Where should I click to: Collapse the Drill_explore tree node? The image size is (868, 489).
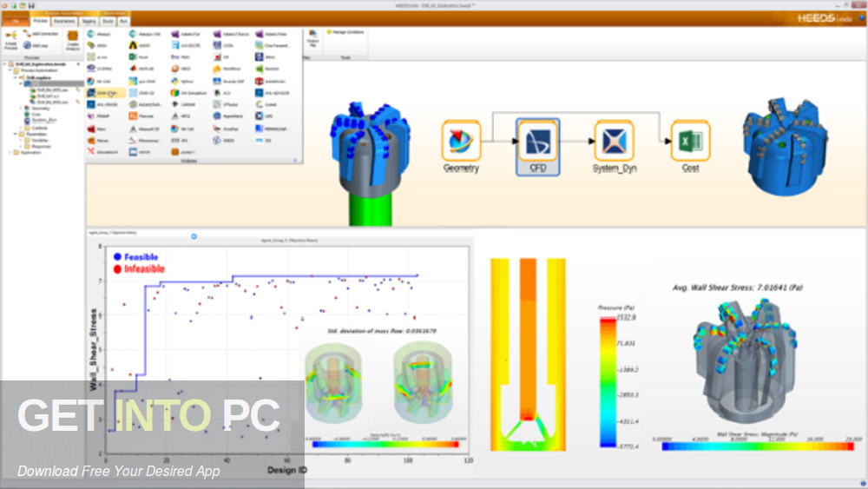[16, 77]
